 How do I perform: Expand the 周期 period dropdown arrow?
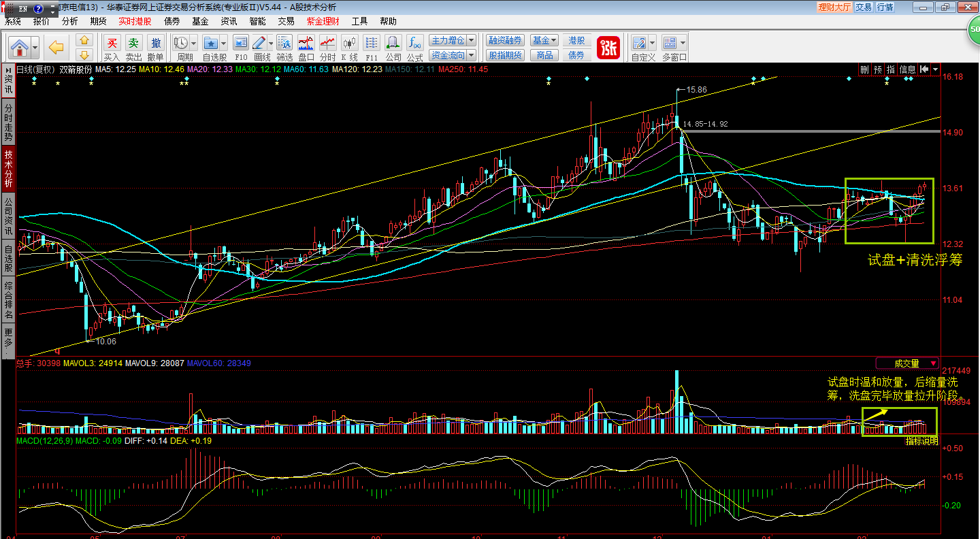click(x=193, y=43)
